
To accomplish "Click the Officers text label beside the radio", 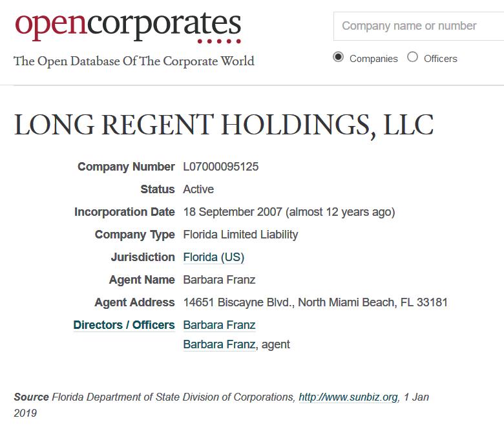I will [x=440, y=58].
